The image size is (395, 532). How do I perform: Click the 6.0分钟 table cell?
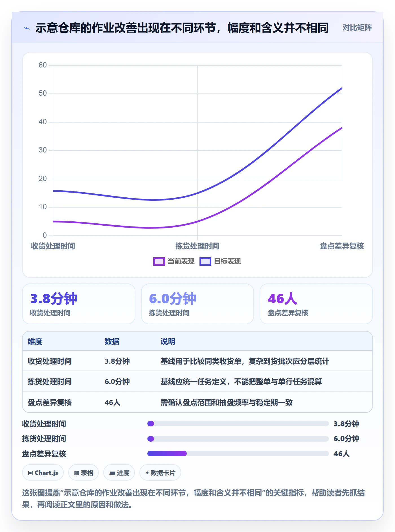[x=117, y=381]
